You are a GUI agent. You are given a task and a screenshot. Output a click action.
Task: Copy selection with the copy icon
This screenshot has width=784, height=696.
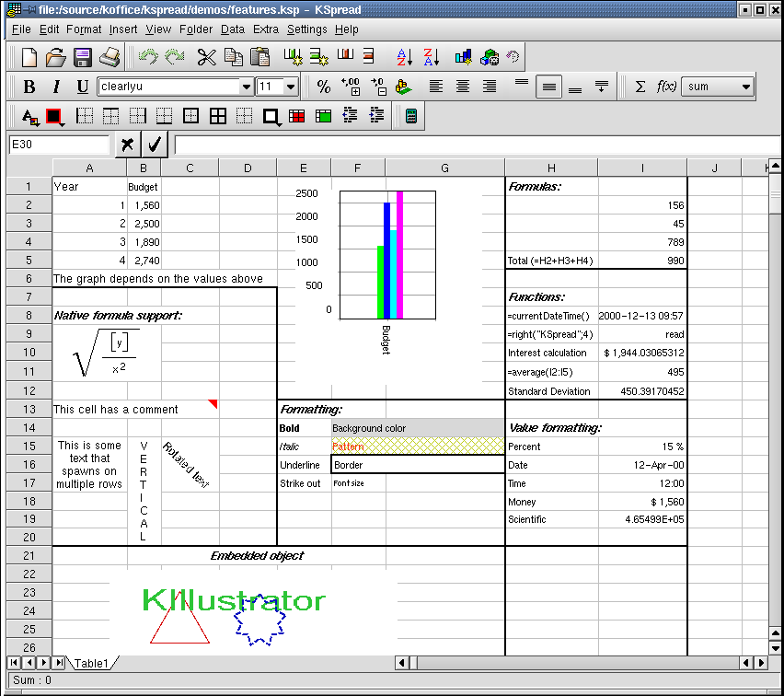pyautogui.click(x=233, y=57)
